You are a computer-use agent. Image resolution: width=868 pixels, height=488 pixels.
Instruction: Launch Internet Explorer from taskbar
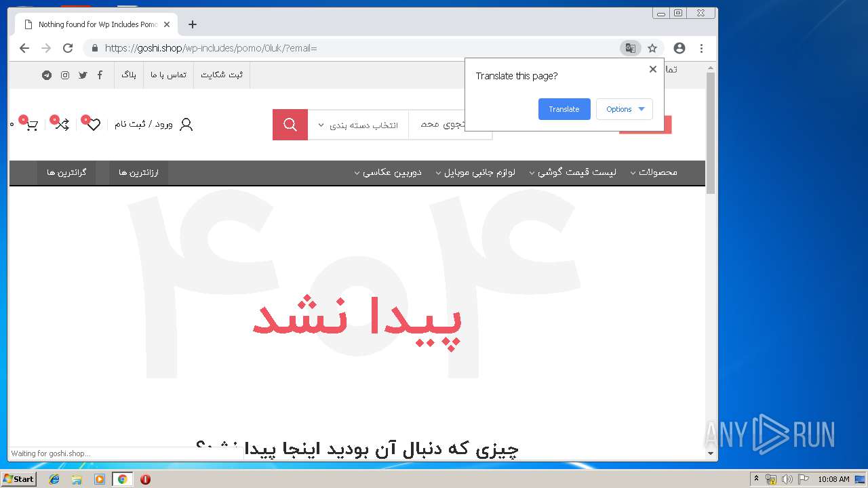pos(54,479)
